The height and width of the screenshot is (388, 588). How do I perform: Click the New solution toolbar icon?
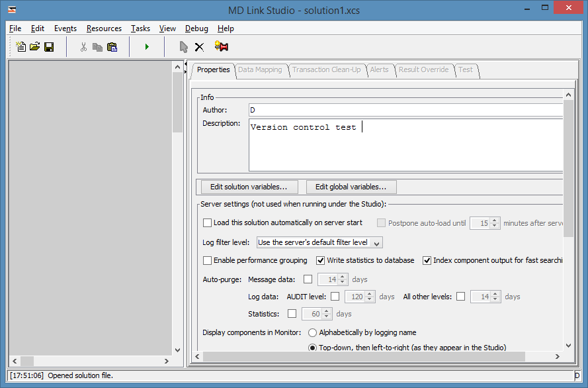click(21, 46)
